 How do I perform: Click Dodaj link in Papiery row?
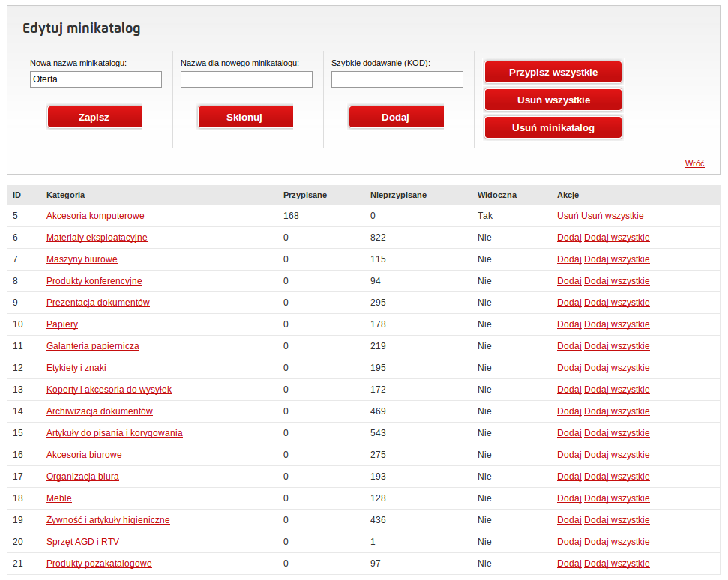569,324
